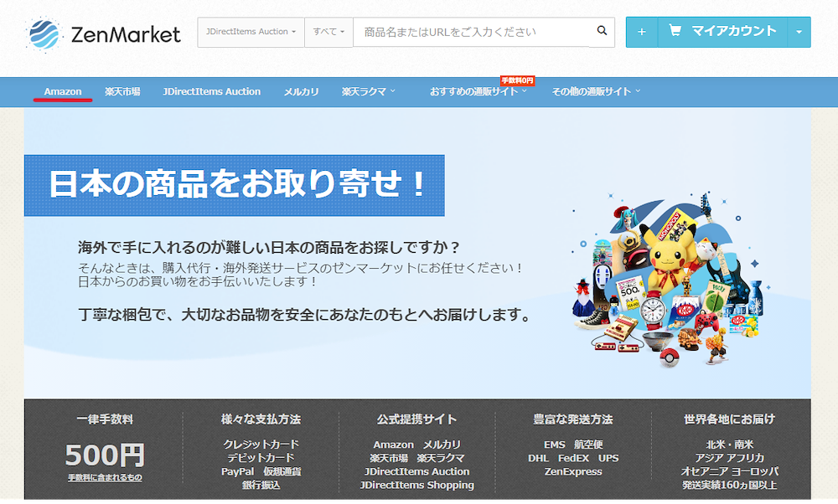This screenshot has width=838, height=504.
Task: Open the JDirectItems Auction search dropdown
Action: pos(251,32)
